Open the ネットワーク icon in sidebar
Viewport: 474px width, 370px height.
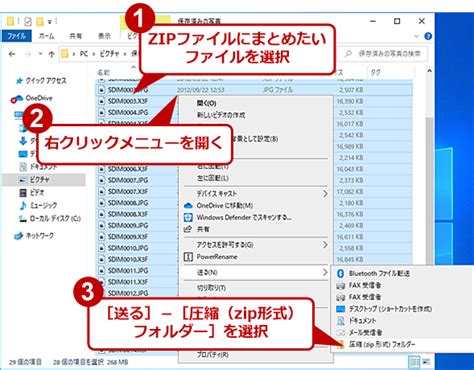tap(19, 236)
